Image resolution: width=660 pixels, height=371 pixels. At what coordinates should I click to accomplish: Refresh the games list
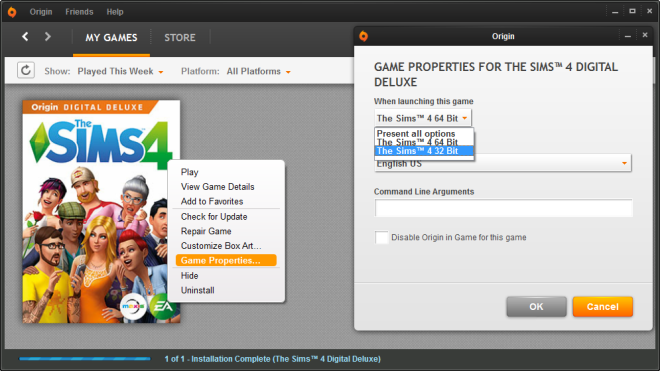point(26,70)
